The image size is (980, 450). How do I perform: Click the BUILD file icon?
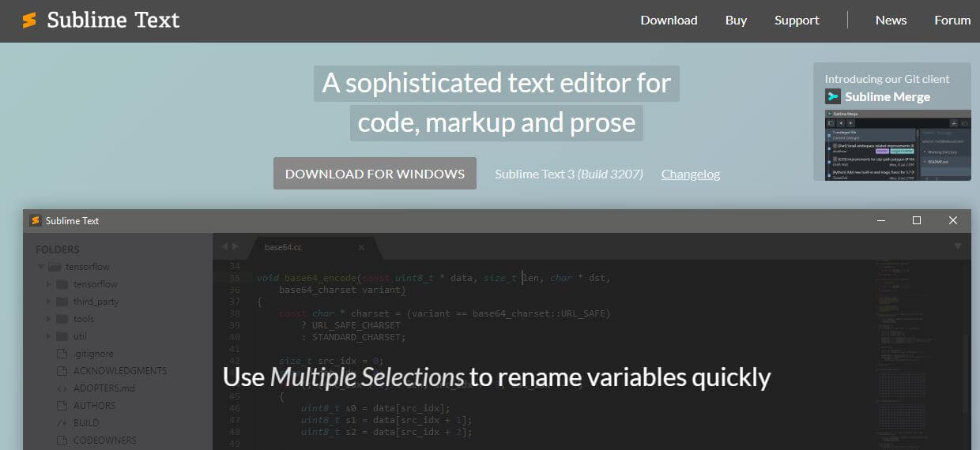[62, 423]
